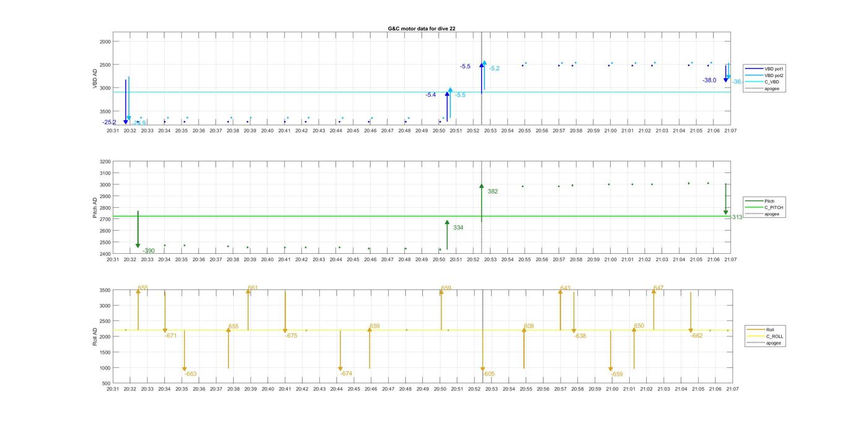Click the green '-313' pitch value
Screen dimensions: 868x430
(x=736, y=217)
